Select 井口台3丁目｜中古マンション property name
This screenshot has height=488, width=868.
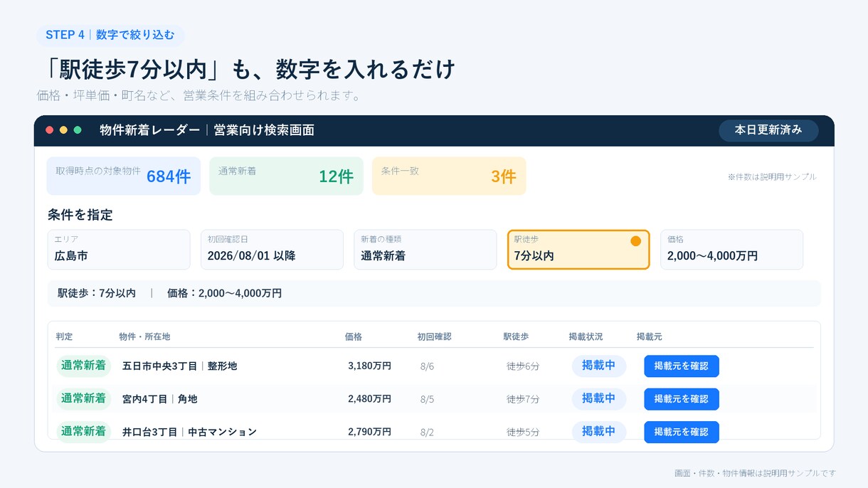189,432
